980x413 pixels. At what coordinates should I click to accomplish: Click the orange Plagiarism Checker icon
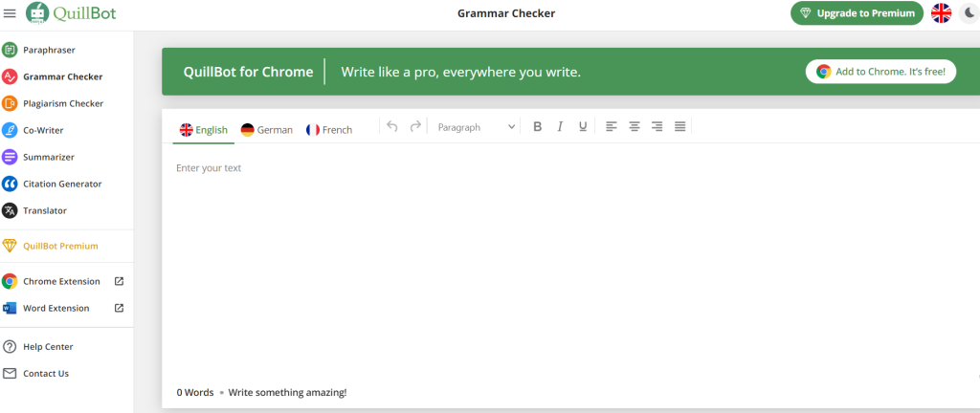pos(10,103)
